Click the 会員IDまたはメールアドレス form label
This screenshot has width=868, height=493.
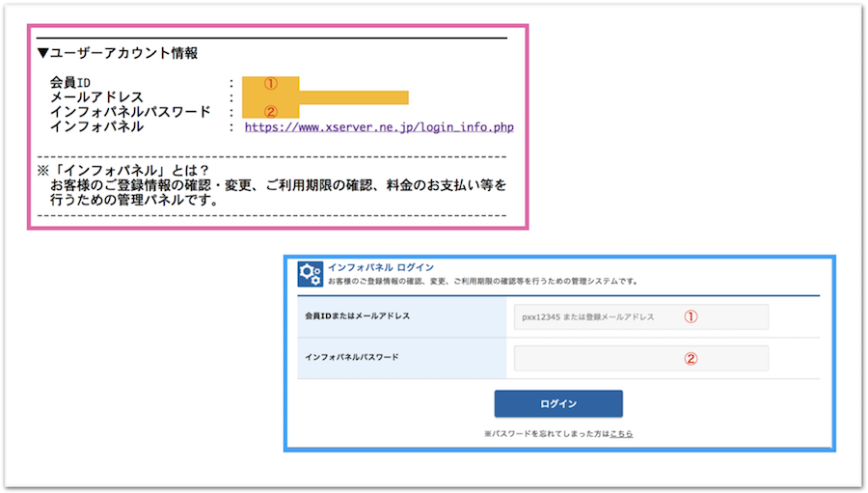(x=357, y=316)
